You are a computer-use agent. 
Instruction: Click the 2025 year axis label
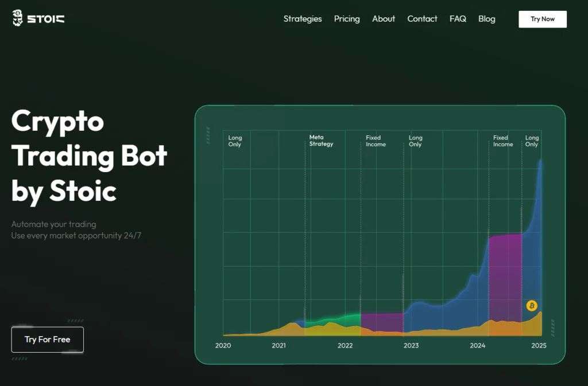[539, 346]
